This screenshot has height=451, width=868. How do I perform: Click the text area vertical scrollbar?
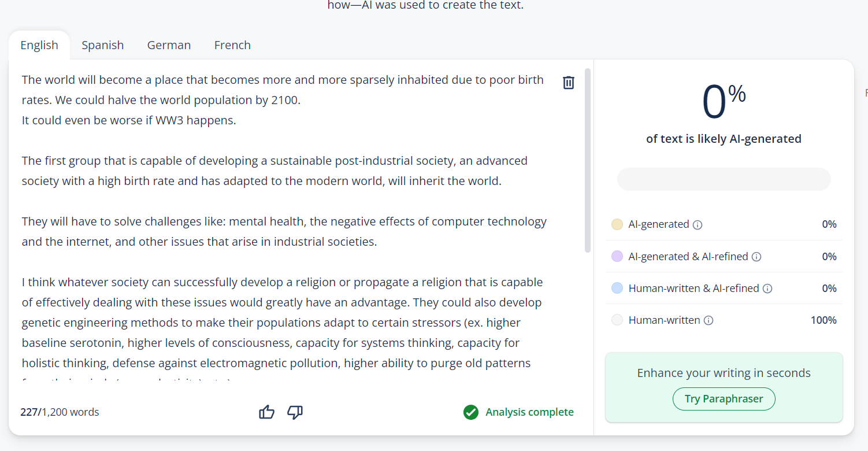[x=588, y=161]
